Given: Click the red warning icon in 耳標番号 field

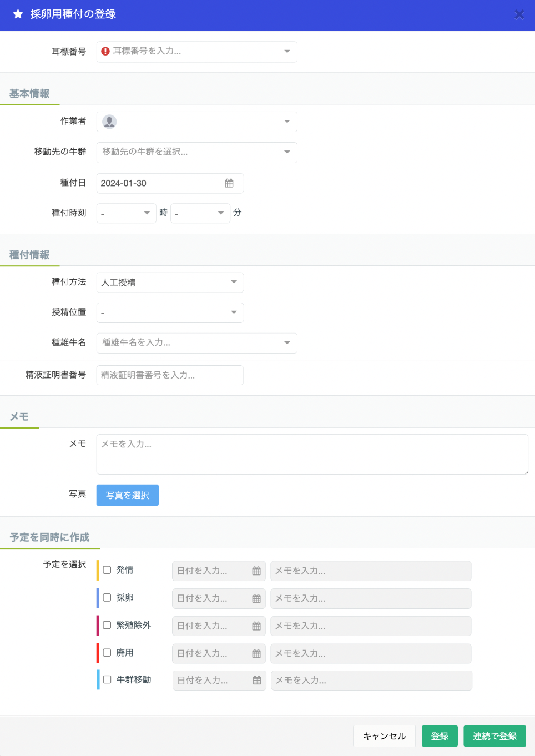Looking at the screenshot, I should pyautogui.click(x=105, y=51).
